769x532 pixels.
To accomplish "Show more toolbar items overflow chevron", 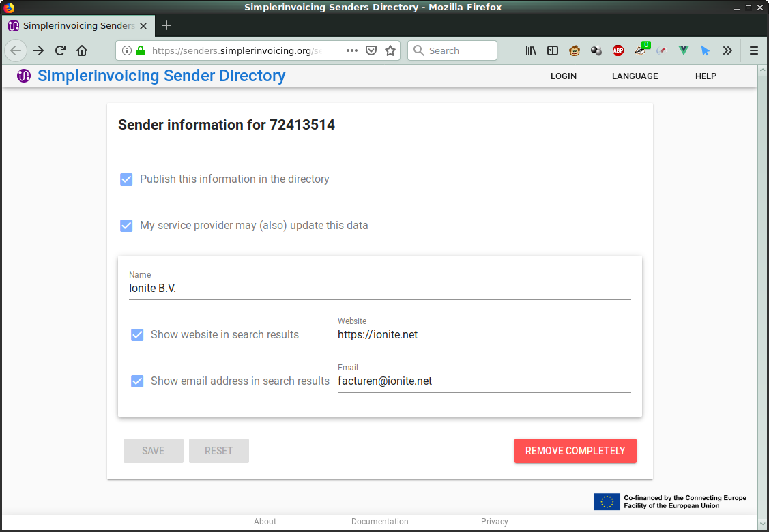I will (x=727, y=50).
